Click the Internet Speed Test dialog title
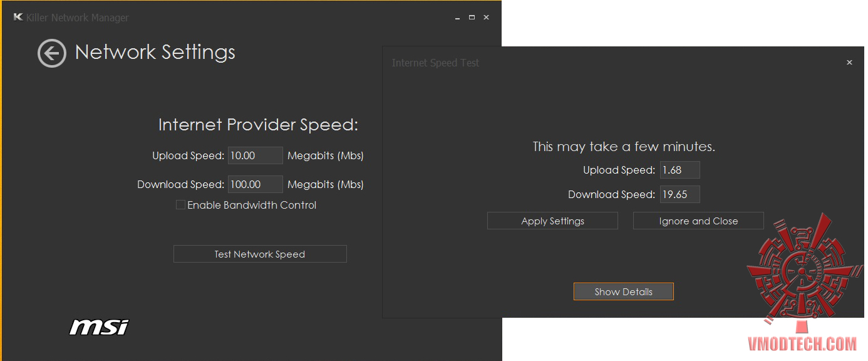868x361 pixels. (436, 63)
